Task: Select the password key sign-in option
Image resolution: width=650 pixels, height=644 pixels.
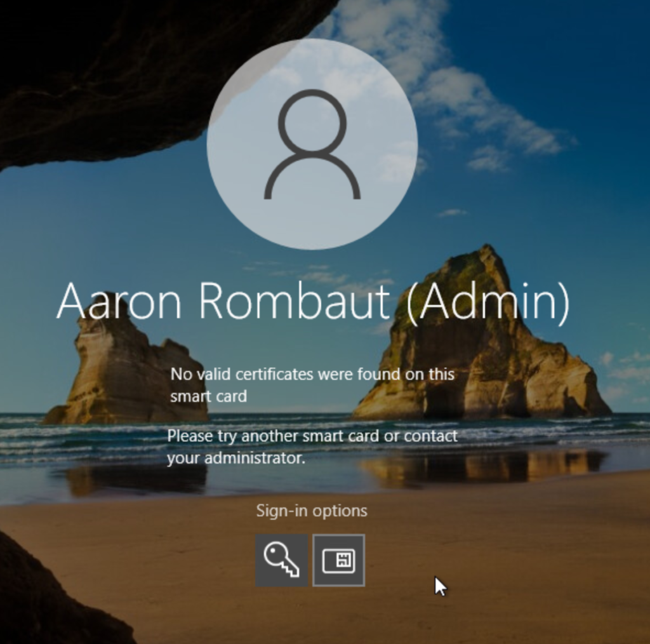Action: coord(281,560)
